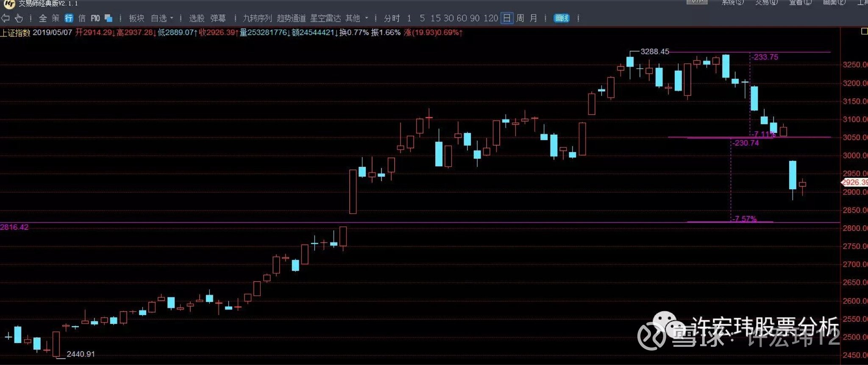
Task: Click the small square icon above price axis
Action: 864,31
